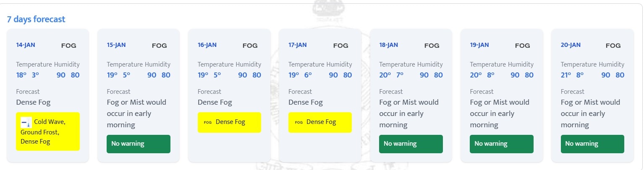Click the 14-JAN date label

coord(26,45)
